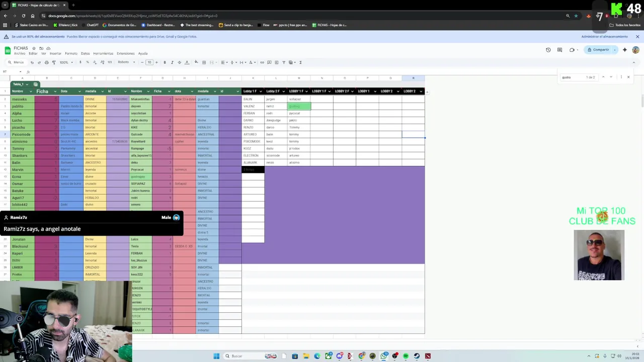Go to previous search result arrow

(603, 77)
